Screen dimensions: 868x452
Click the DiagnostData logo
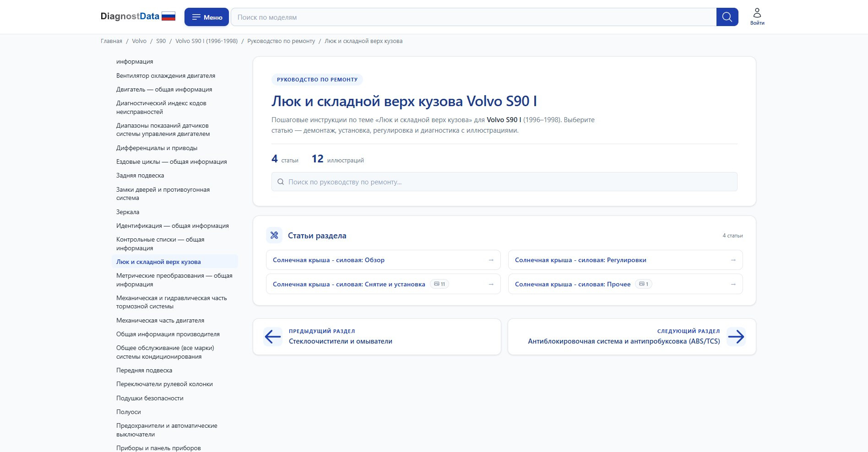(x=130, y=16)
